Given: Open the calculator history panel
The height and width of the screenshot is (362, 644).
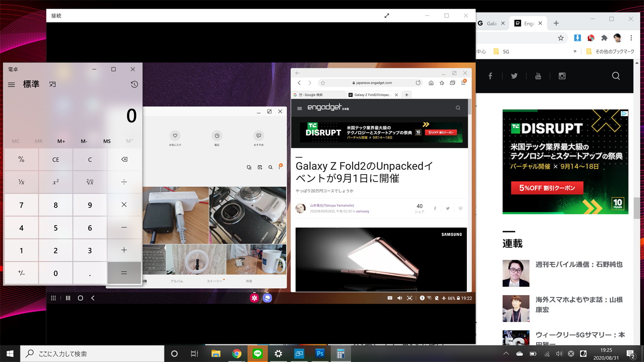Looking at the screenshot, I should tap(134, 84).
